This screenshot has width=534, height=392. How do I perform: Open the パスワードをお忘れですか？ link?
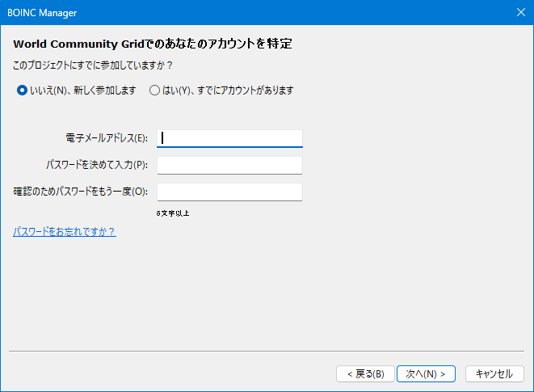pyautogui.click(x=64, y=232)
